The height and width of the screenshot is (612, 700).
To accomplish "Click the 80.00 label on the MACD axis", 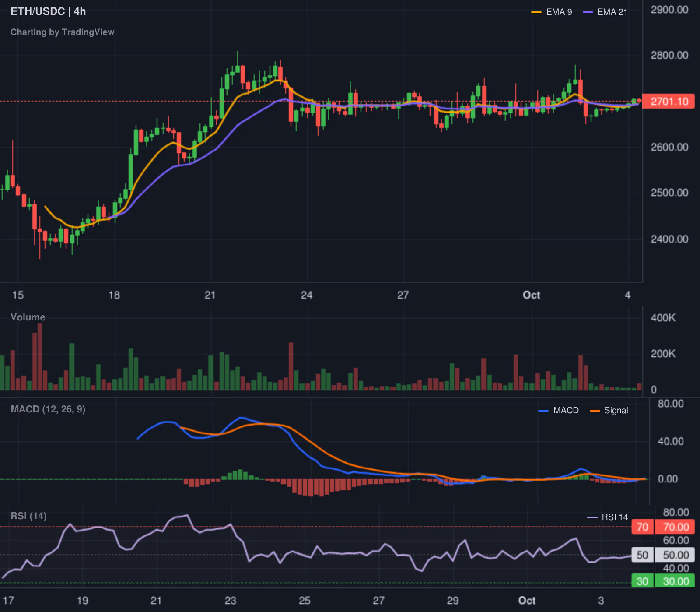I will [x=671, y=404].
